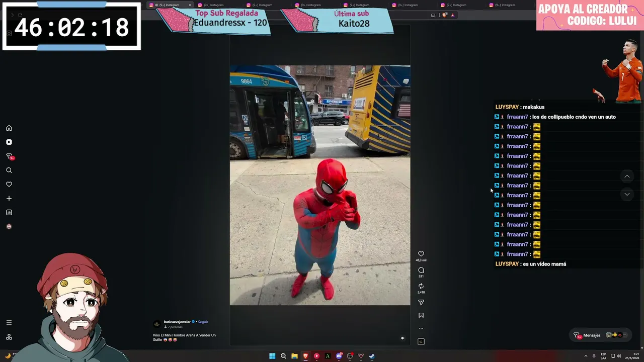The height and width of the screenshot is (362, 644).
Task: Open Instagram search from the sidebar
Action: tap(9, 170)
